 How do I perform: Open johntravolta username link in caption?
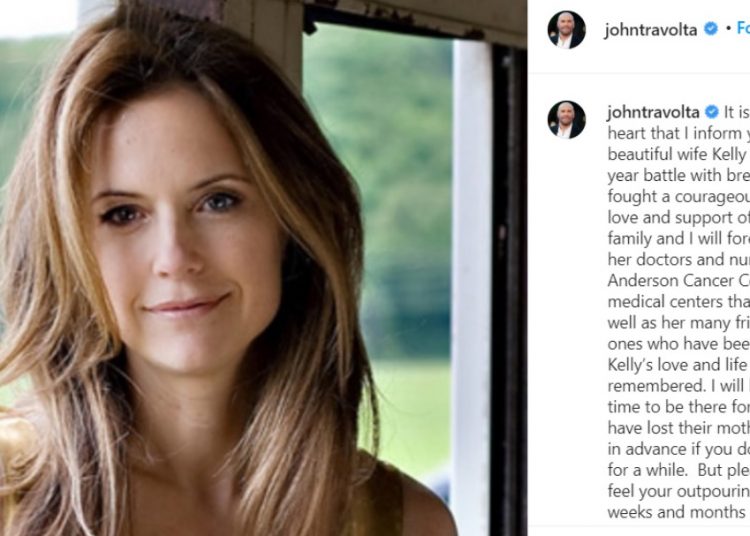click(653, 112)
